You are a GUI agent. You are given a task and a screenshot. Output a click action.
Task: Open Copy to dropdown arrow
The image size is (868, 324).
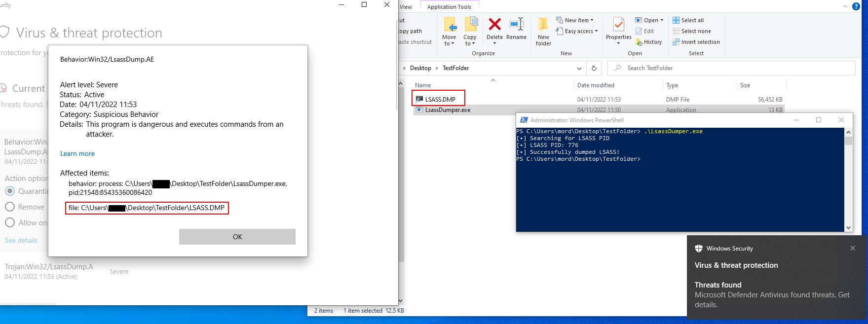coord(473,44)
